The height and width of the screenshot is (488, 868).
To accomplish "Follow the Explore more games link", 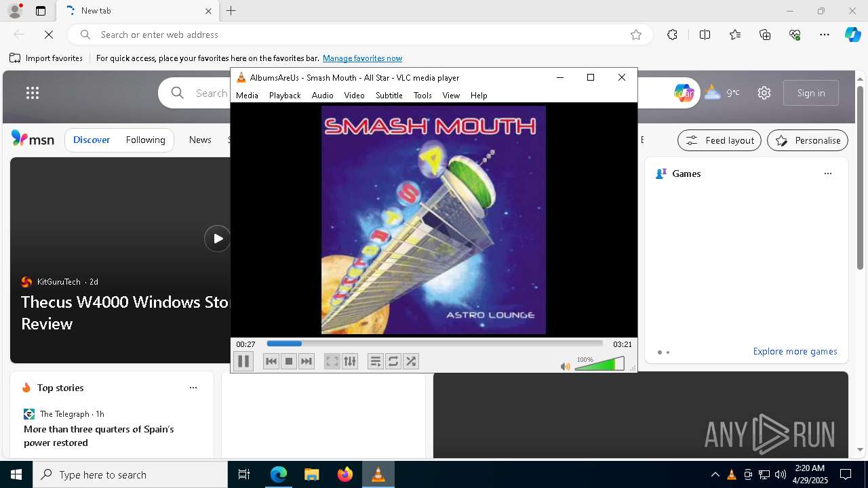I will (x=795, y=351).
